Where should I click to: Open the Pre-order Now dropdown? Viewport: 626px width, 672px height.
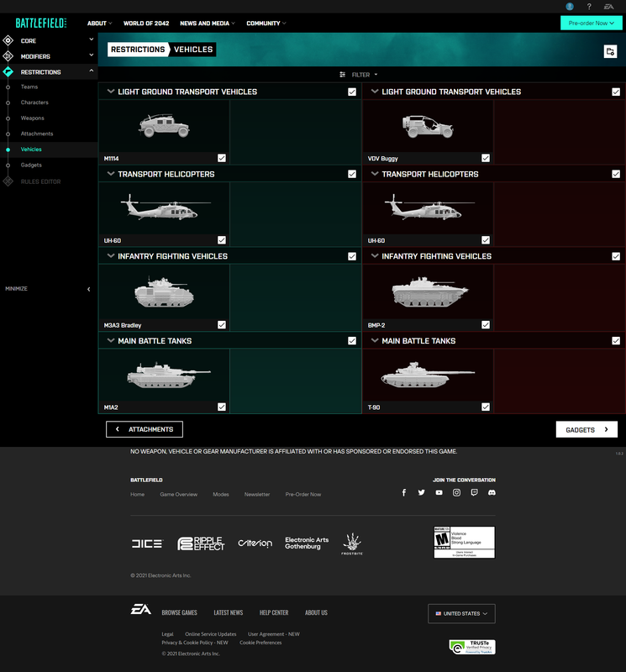point(592,24)
